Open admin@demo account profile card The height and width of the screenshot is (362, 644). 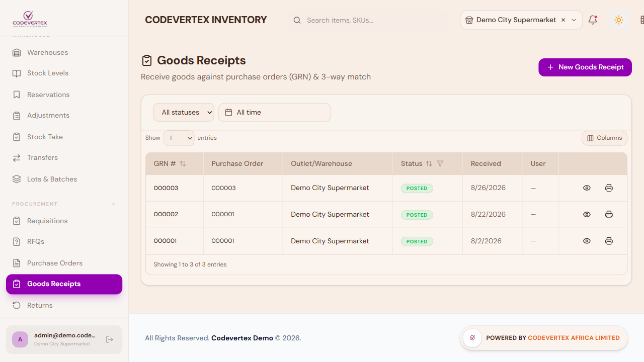tap(64, 339)
